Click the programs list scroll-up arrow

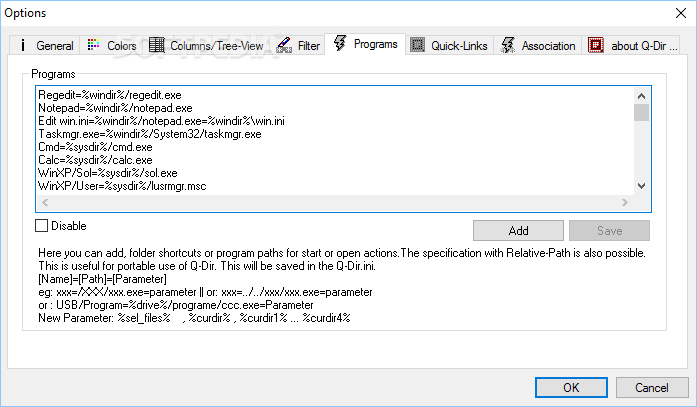641,96
